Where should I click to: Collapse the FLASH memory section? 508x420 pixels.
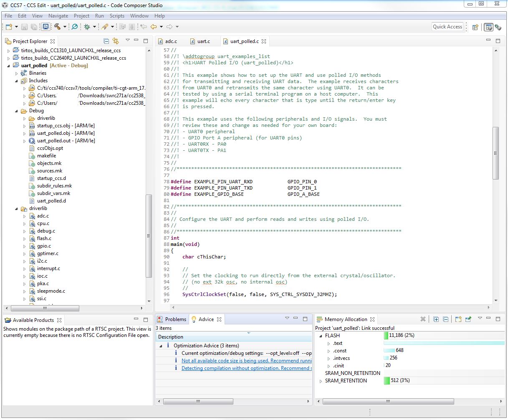click(x=321, y=336)
